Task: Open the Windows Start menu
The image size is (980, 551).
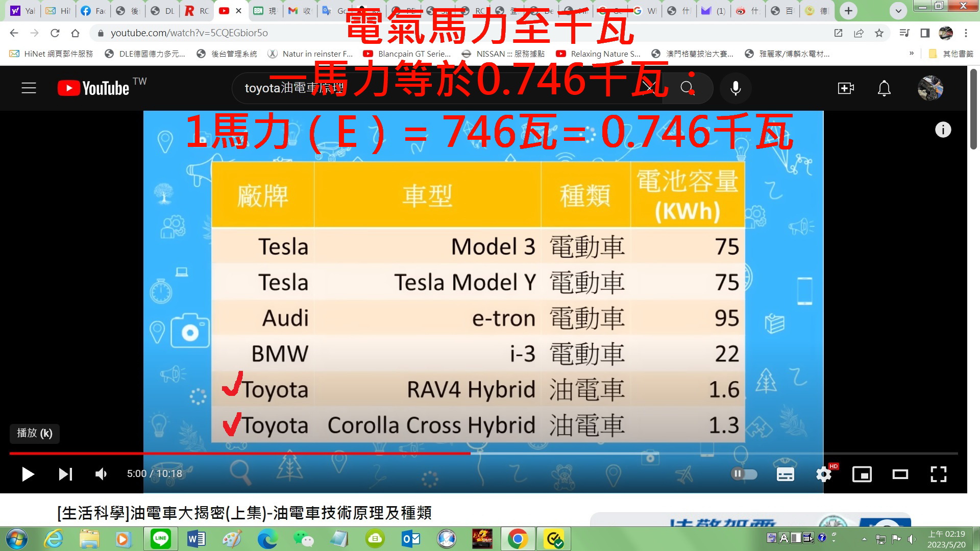Action: pos(16,539)
